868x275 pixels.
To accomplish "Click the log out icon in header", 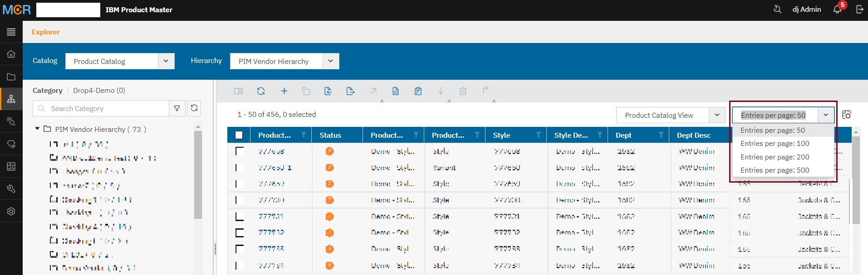I will (x=859, y=10).
